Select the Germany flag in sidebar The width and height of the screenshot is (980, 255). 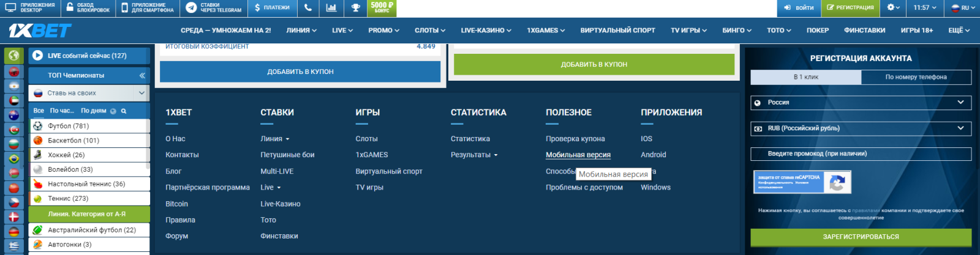tap(13, 232)
